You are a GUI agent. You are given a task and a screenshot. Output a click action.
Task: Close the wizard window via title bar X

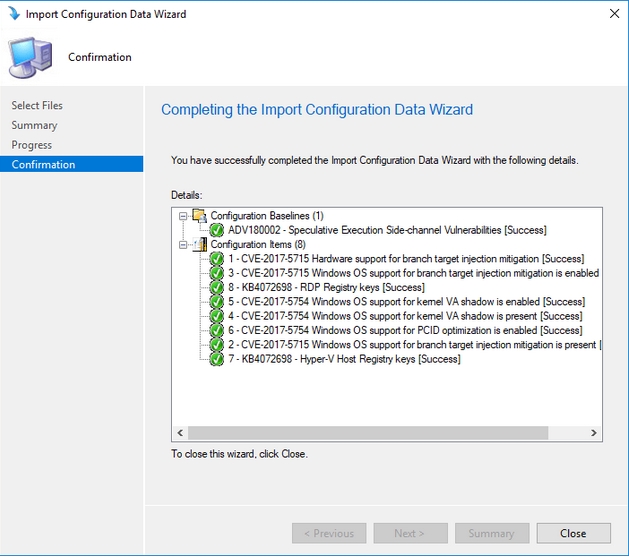click(x=612, y=15)
